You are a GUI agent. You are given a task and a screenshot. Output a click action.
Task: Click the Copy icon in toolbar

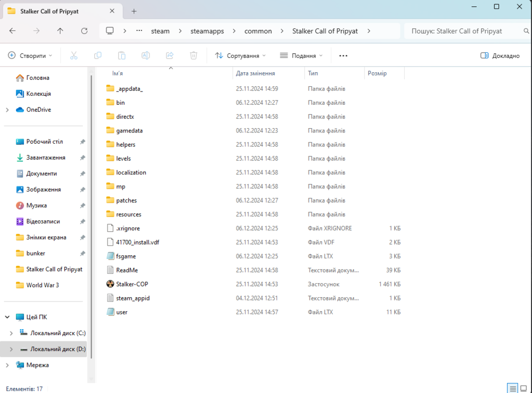pos(98,55)
